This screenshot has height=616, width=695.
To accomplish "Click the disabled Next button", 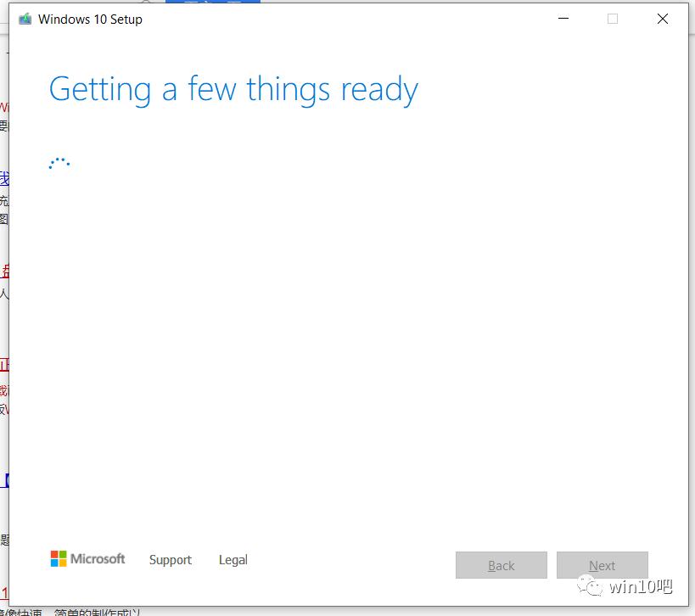I will 603,565.
